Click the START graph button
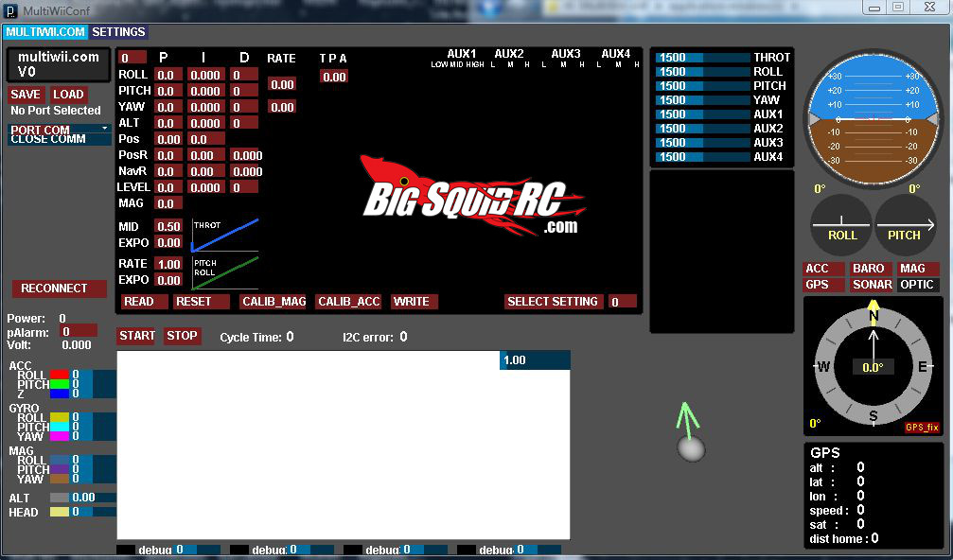The image size is (953, 560). click(x=136, y=336)
